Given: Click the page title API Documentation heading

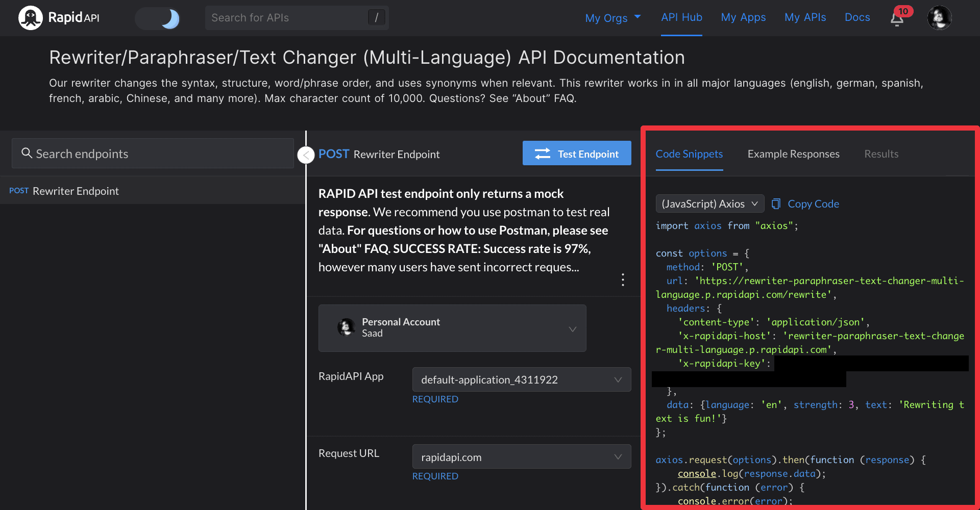Looking at the screenshot, I should [x=366, y=57].
